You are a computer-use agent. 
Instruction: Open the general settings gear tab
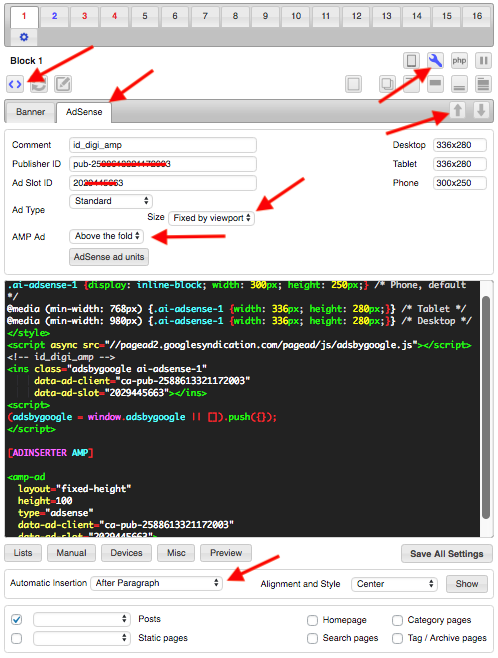[x=24, y=37]
